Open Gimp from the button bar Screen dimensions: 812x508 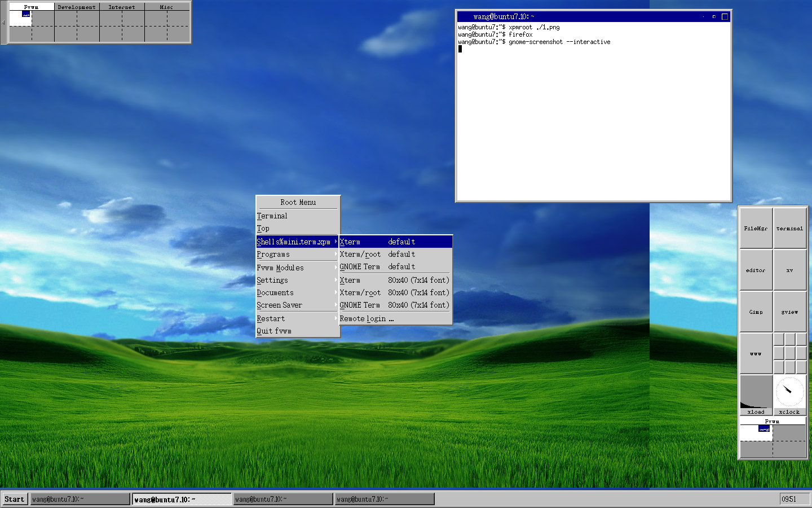click(x=756, y=312)
